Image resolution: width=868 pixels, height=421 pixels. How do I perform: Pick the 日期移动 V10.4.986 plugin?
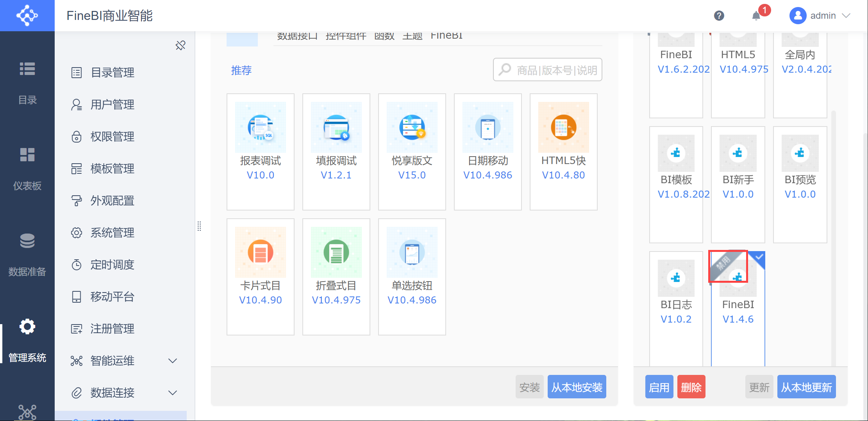488,152
